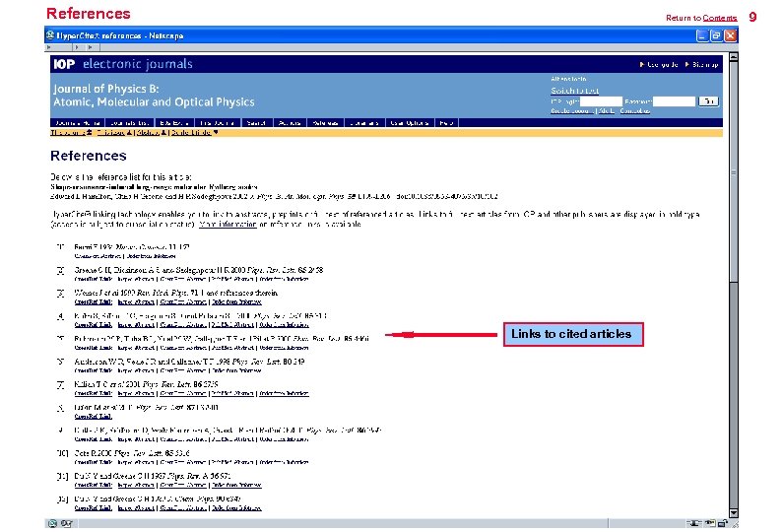
Task: Click the vertical scrollbar thumb
Action: (734, 171)
